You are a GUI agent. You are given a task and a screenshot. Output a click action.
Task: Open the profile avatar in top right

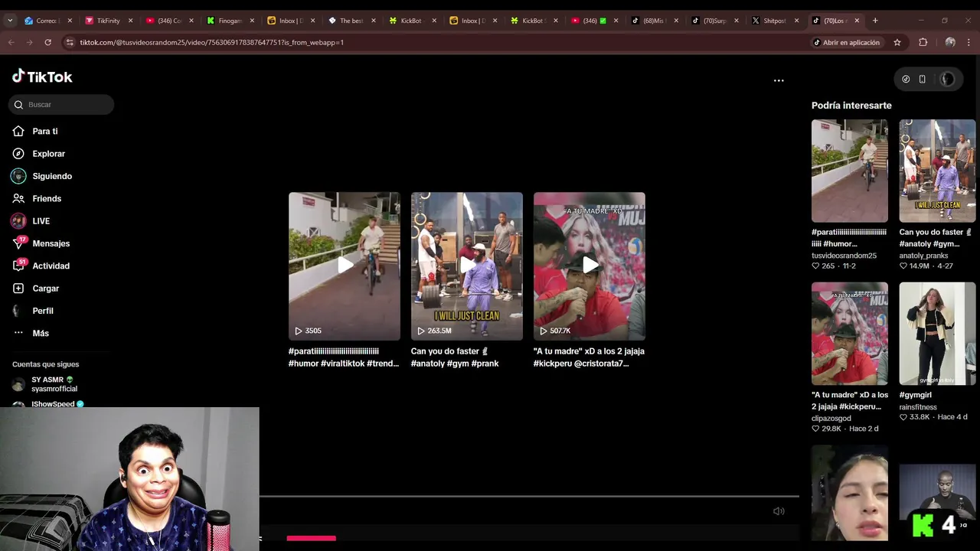947,80
